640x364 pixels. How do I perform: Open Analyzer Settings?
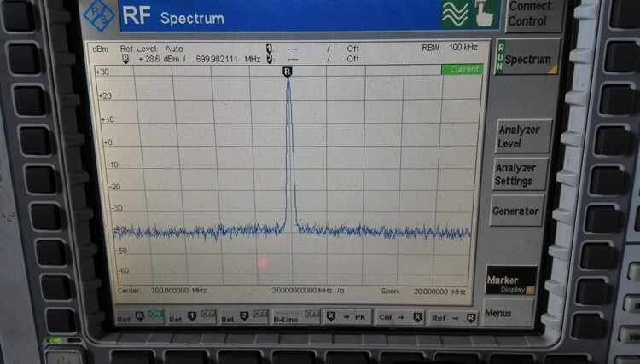[x=520, y=174]
